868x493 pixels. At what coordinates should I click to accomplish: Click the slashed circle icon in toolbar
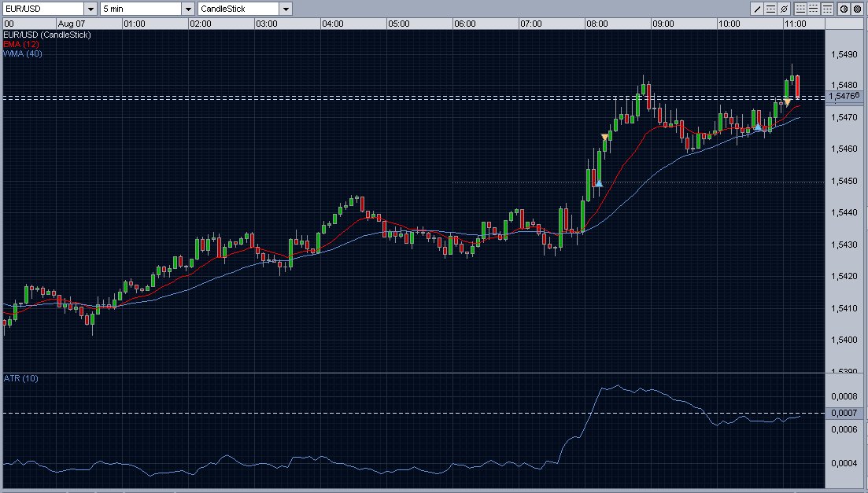pos(783,9)
